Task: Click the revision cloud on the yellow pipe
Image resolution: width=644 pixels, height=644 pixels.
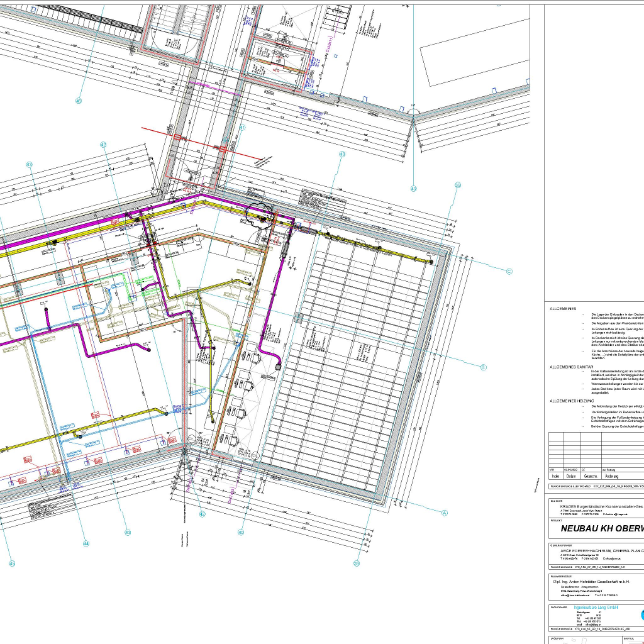Action: [260, 218]
